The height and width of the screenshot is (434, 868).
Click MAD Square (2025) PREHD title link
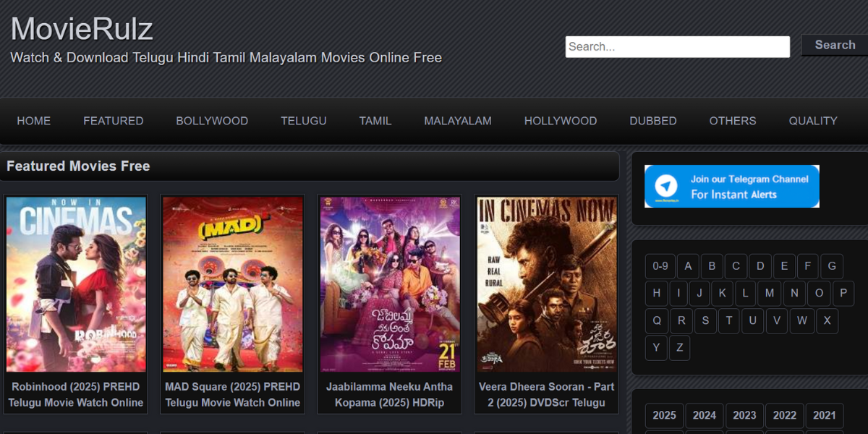[232, 394]
